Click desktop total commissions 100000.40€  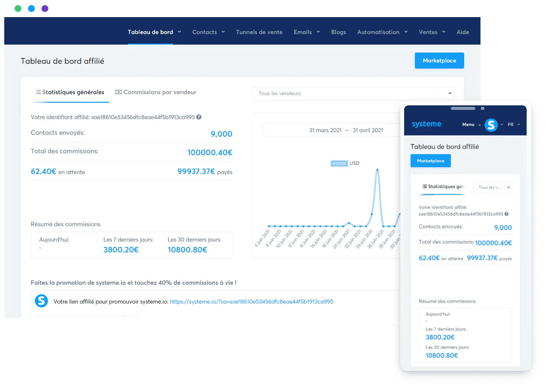tap(210, 152)
